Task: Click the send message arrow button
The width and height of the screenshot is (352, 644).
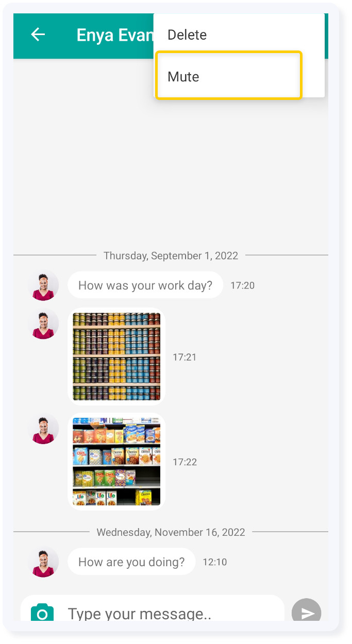Action: pos(307,611)
